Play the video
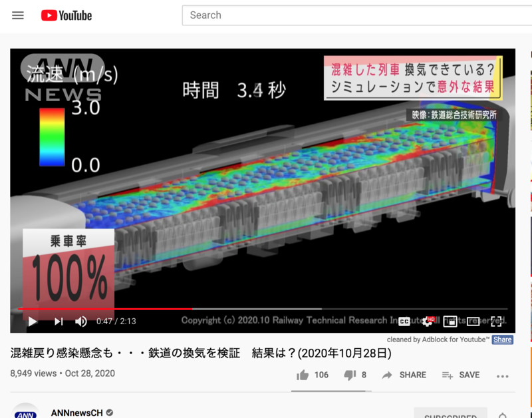Screen dimensions: 532x418 pos(32,321)
